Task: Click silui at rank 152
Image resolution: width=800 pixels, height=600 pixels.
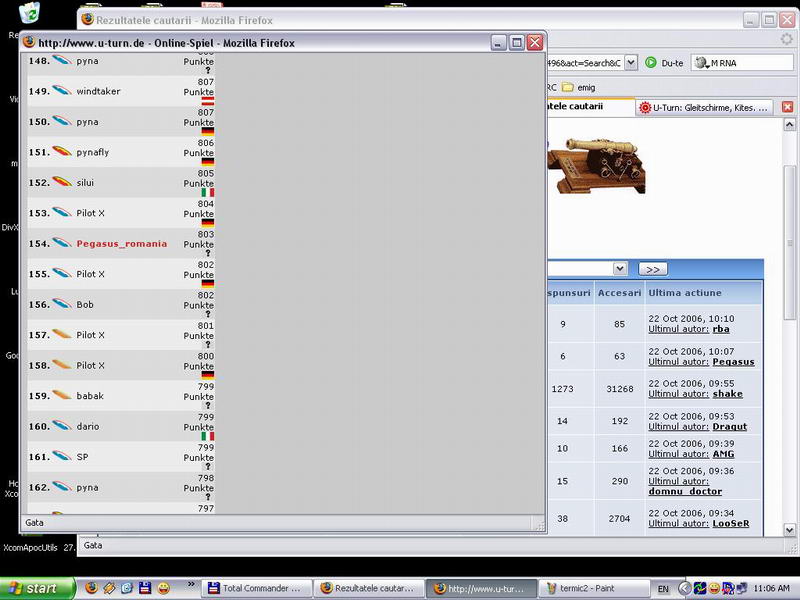Action: [85, 183]
